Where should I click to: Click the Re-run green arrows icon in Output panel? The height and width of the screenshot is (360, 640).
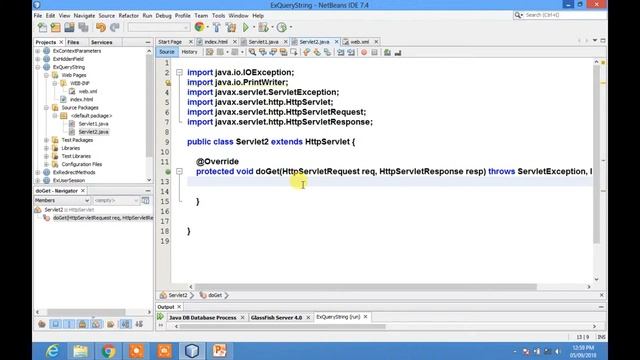pyautogui.click(x=160, y=317)
